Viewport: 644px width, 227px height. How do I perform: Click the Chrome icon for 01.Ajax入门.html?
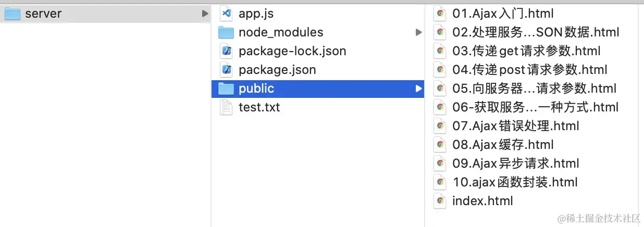coord(440,14)
